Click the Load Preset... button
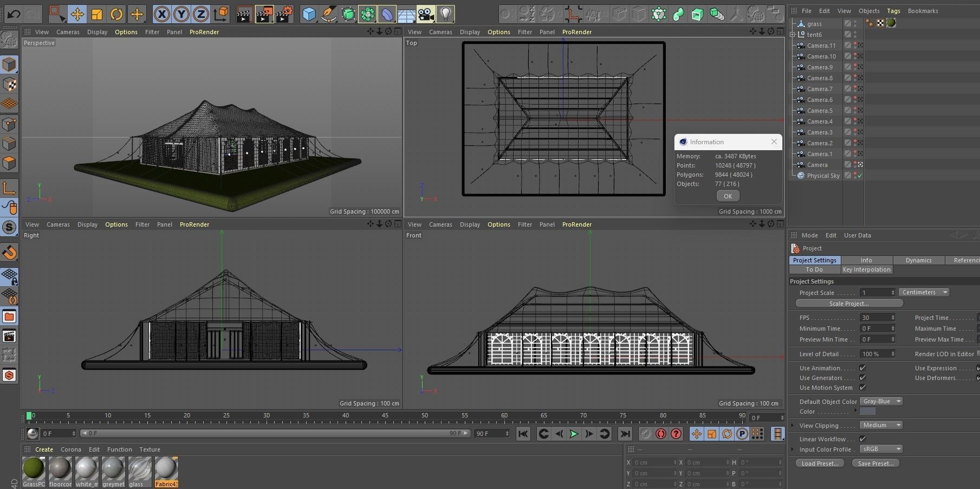 (x=820, y=464)
